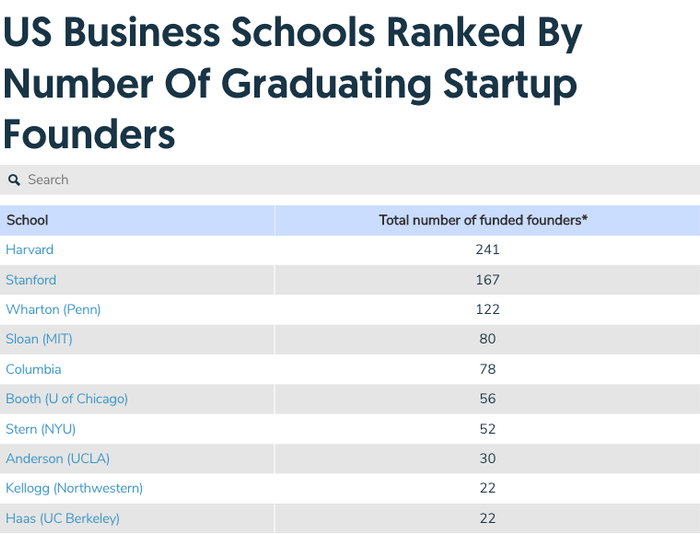Open the Stanford link
700x534 pixels.
(x=31, y=280)
